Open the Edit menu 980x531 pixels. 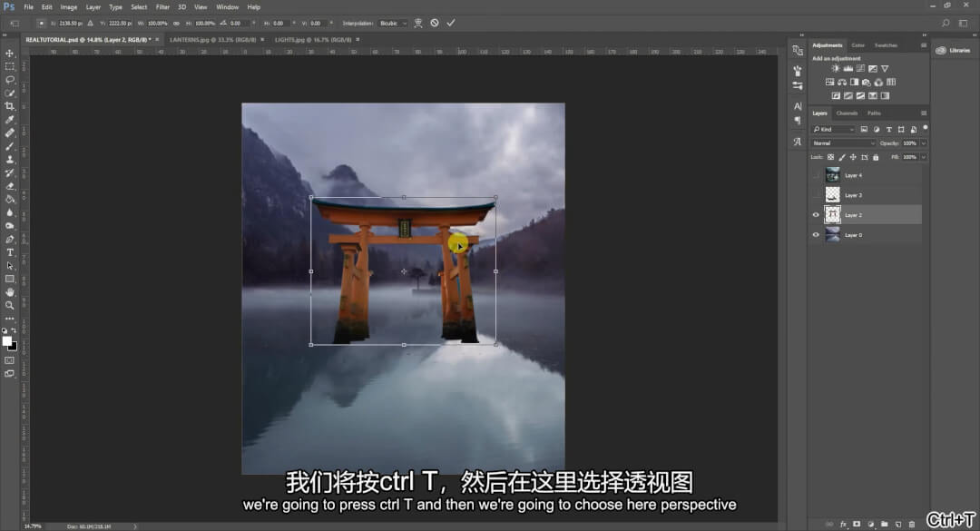[x=47, y=7]
